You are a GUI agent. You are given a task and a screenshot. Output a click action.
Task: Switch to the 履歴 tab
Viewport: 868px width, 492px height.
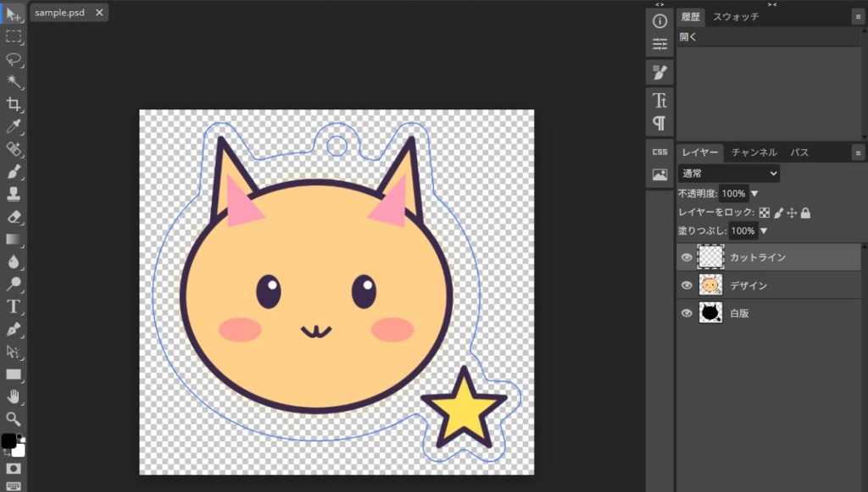tap(690, 17)
